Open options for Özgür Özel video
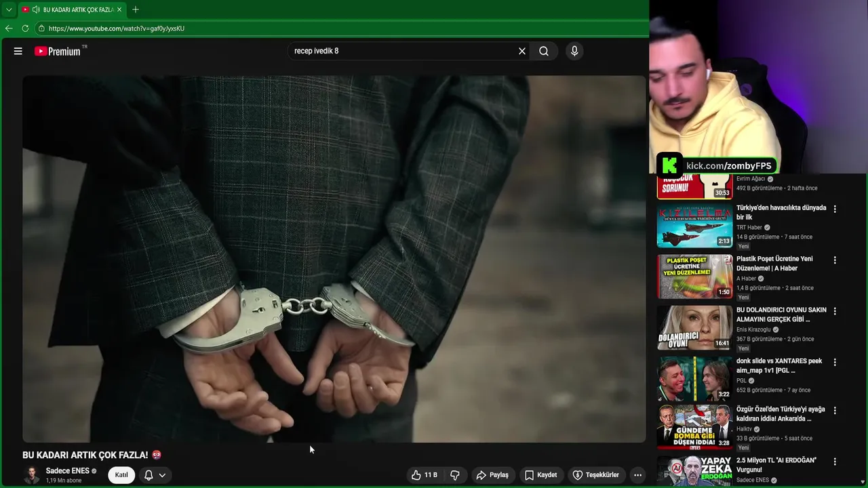This screenshot has width=868, height=488. (835, 410)
